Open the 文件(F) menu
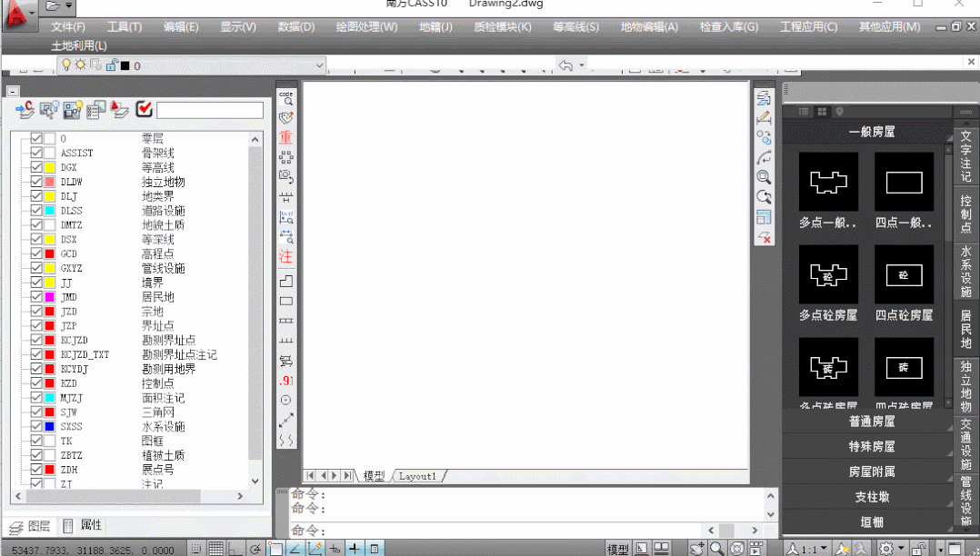The height and width of the screenshot is (556, 980). tap(67, 27)
